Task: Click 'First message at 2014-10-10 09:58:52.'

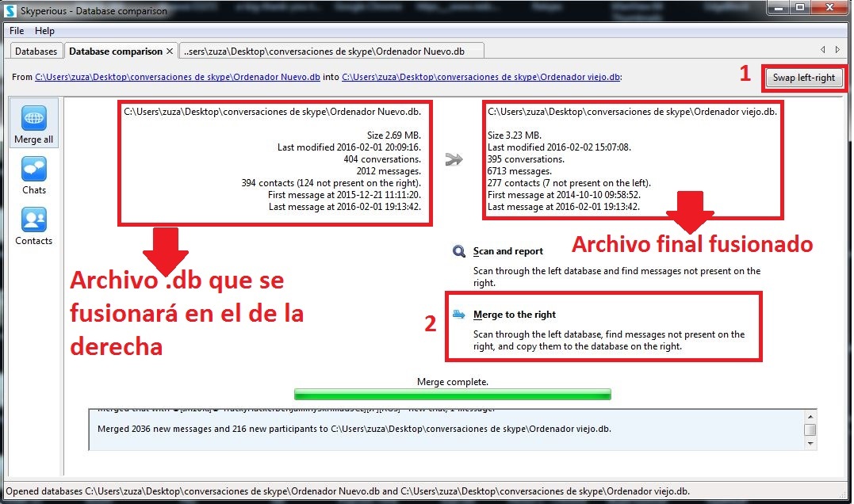Action: click(x=564, y=195)
